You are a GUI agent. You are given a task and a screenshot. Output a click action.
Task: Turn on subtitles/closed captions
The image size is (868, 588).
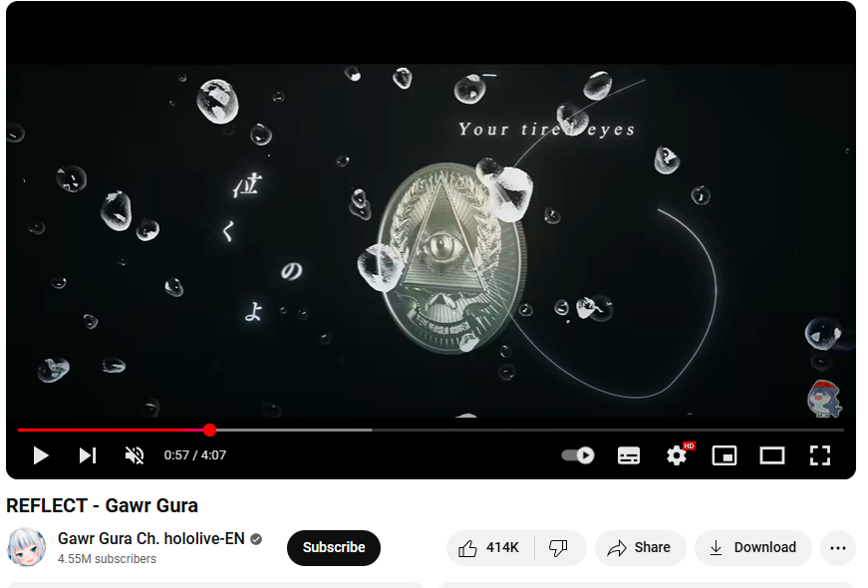click(x=628, y=455)
